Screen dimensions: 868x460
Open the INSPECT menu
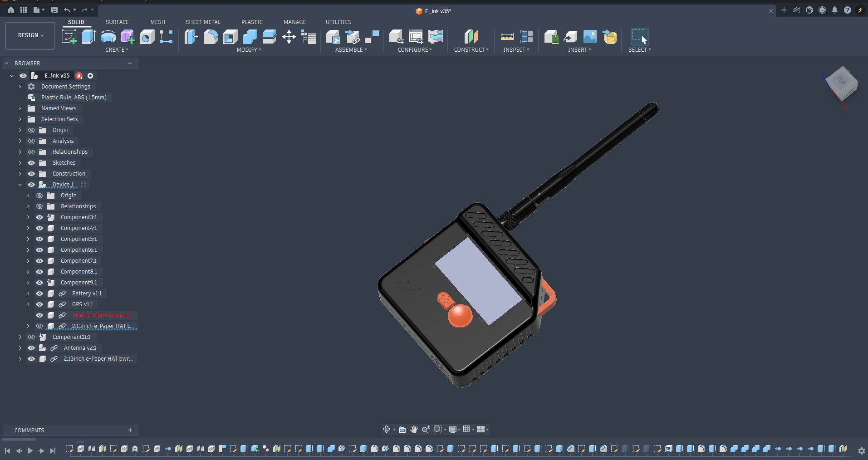516,50
